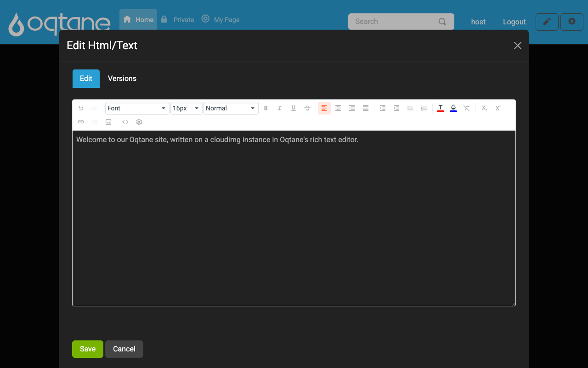The height and width of the screenshot is (368, 588).
Task: Click the Logout link
Action: pos(514,22)
